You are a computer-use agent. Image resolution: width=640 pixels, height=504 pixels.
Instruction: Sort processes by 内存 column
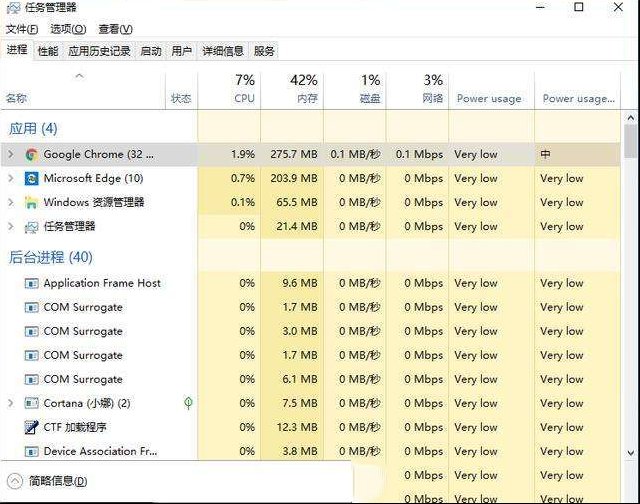click(x=292, y=91)
